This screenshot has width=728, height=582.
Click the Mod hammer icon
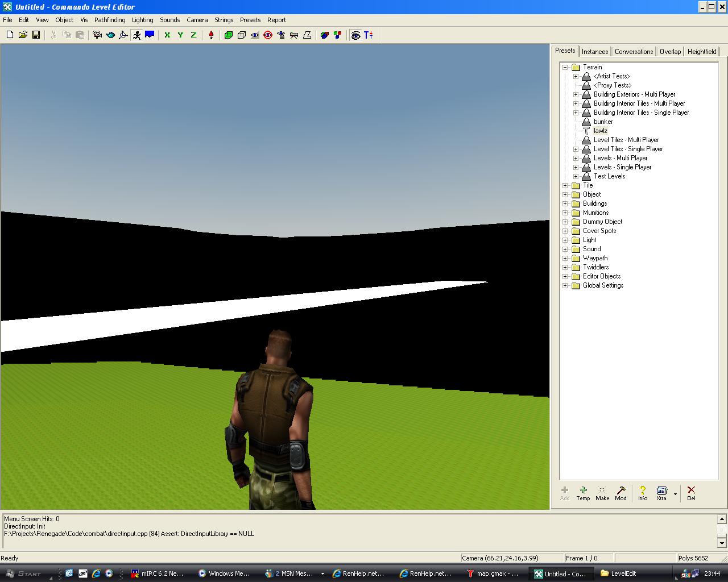coord(621,493)
